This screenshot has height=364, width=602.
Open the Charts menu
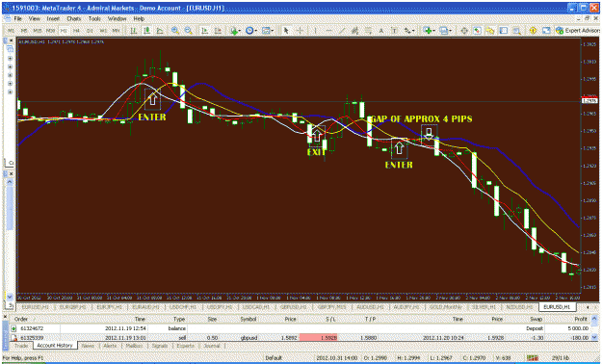point(74,18)
